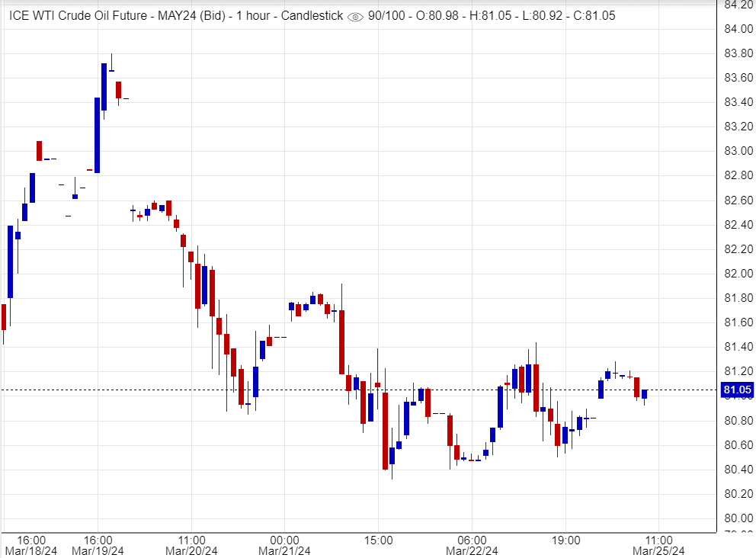The width and height of the screenshot is (756, 558).
Task: Select the Mar/19/24 16:00 time label
Action: pyautogui.click(x=98, y=544)
